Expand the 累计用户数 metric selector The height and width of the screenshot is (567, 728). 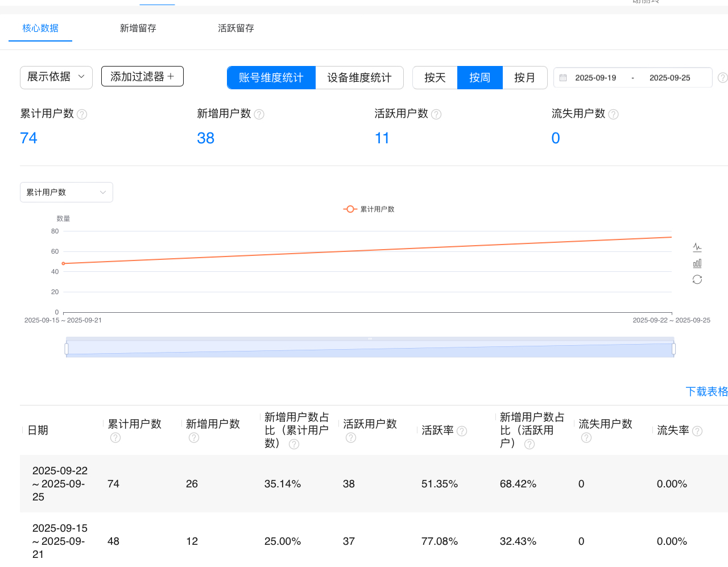click(x=66, y=192)
